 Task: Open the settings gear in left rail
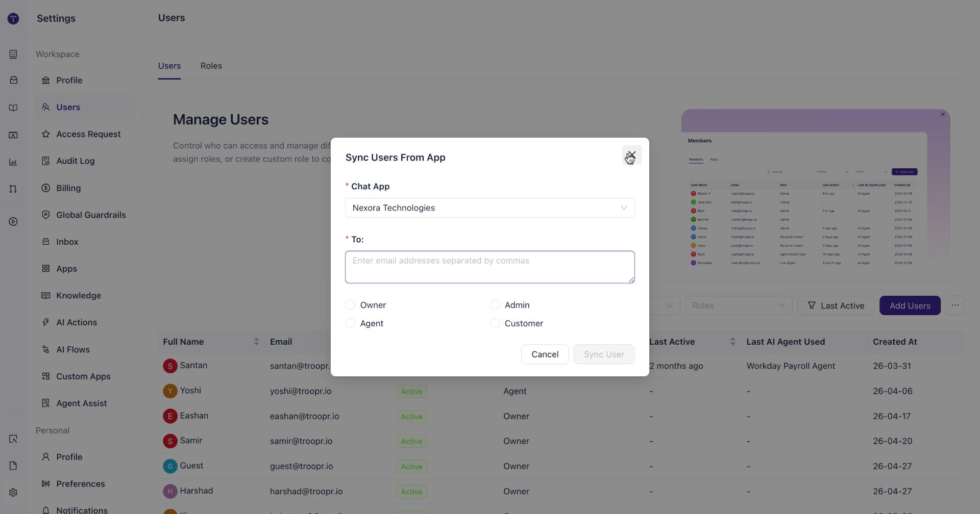tap(13, 493)
